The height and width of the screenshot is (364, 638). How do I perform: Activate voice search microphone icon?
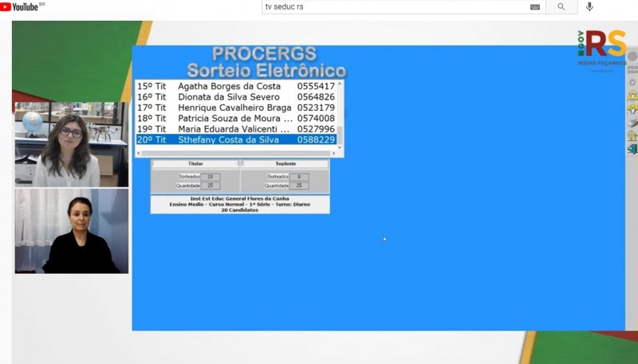click(x=589, y=6)
